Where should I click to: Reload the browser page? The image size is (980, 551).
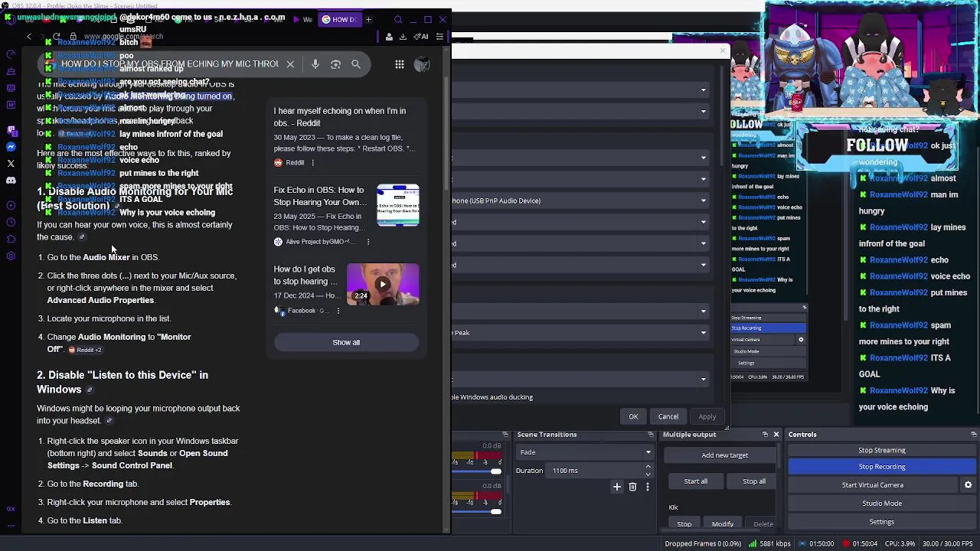[x=57, y=36]
